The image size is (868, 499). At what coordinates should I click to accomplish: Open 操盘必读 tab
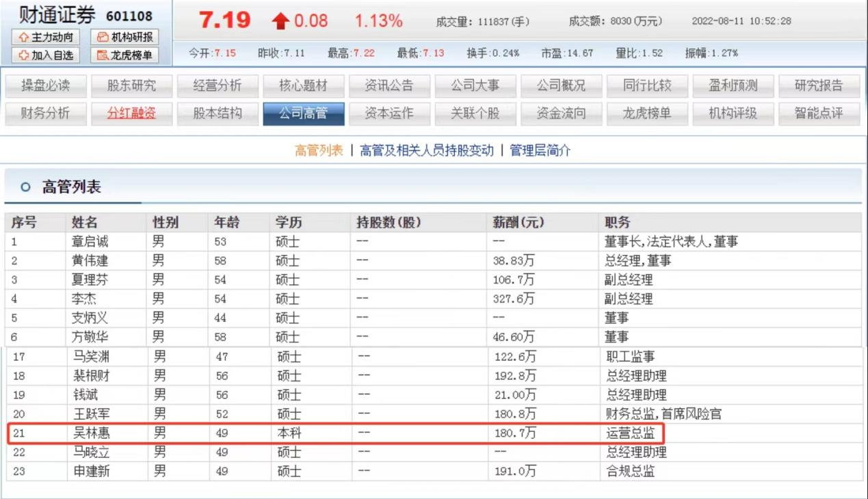pyautogui.click(x=45, y=86)
